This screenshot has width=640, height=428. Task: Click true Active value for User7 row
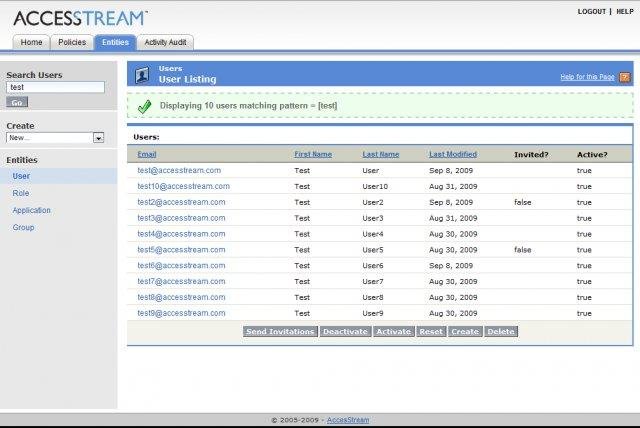tap(584, 282)
